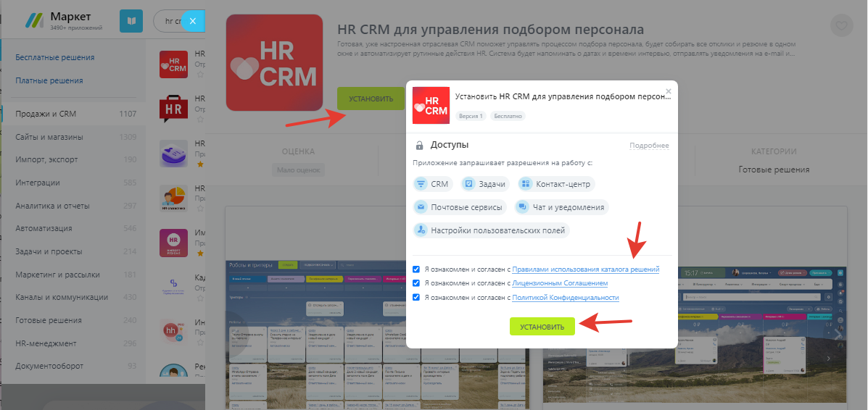The height and width of the screenshot is (410, 868).
Task: Open the avatar icon result at list bottom
Action: coord(173,372)
